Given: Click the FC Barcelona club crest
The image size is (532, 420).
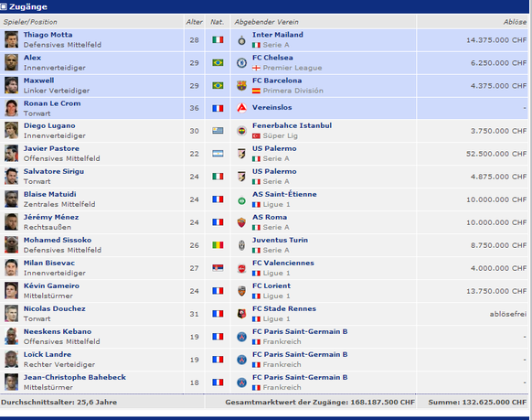Looking at the screenshot, I should pos(241,86).
